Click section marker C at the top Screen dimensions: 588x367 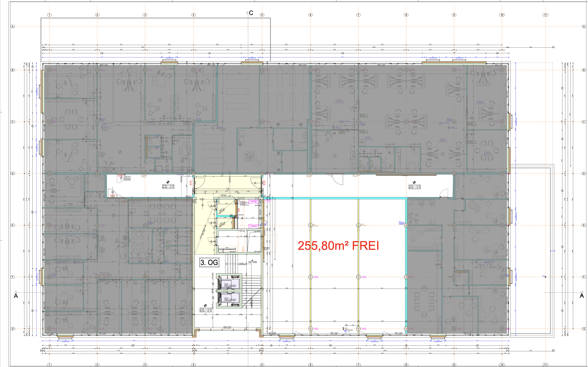(250, 13)
